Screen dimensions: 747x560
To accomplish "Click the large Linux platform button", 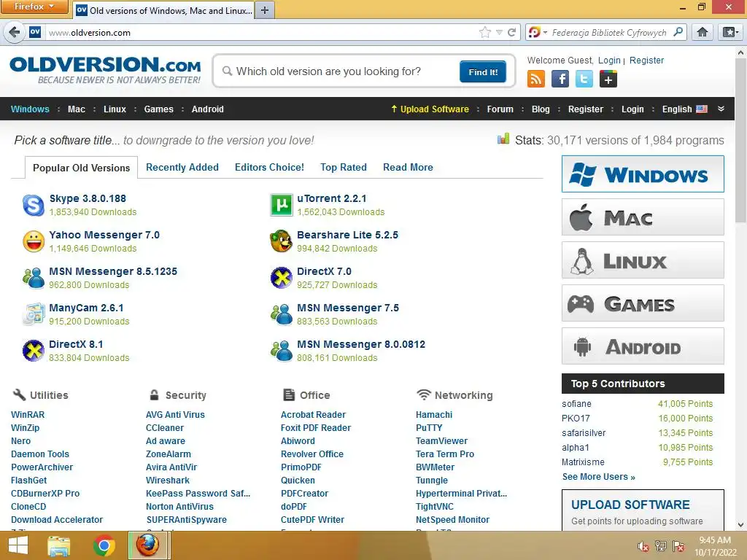I will (643, 260).
